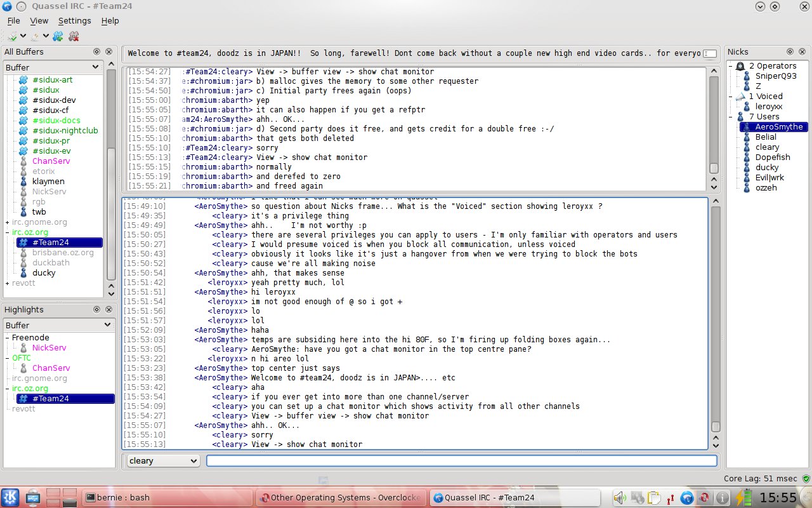Viewport: 812px width, 508px height.
Task: Click the Part channel toolbar icon
Action: [74, 36]
